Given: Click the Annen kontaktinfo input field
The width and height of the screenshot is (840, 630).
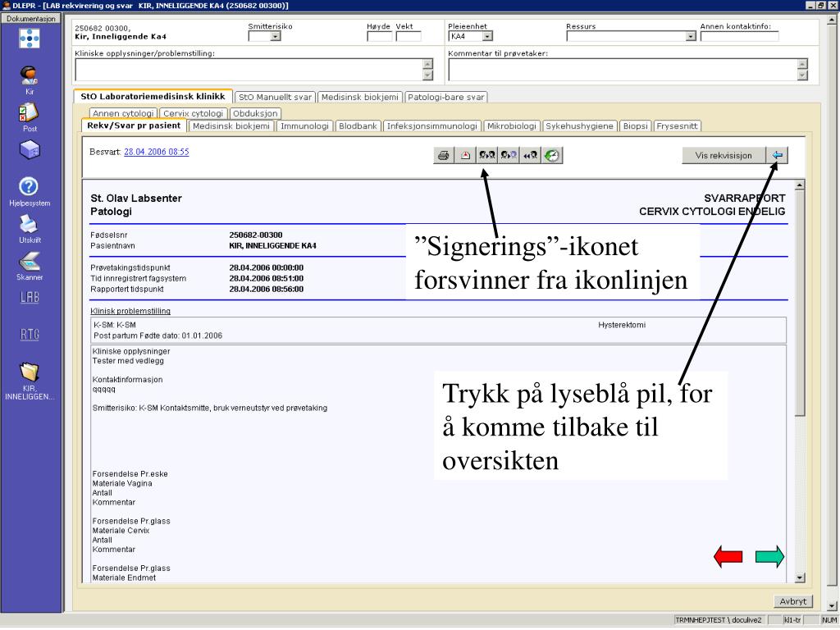Looking at the screenshot, I should click(x=739, y=36).
